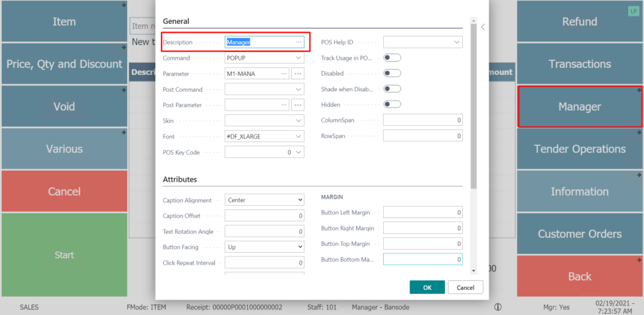Click the Attributes section heading
Viewport: 644px width, 315px height.
coord(180,179)
